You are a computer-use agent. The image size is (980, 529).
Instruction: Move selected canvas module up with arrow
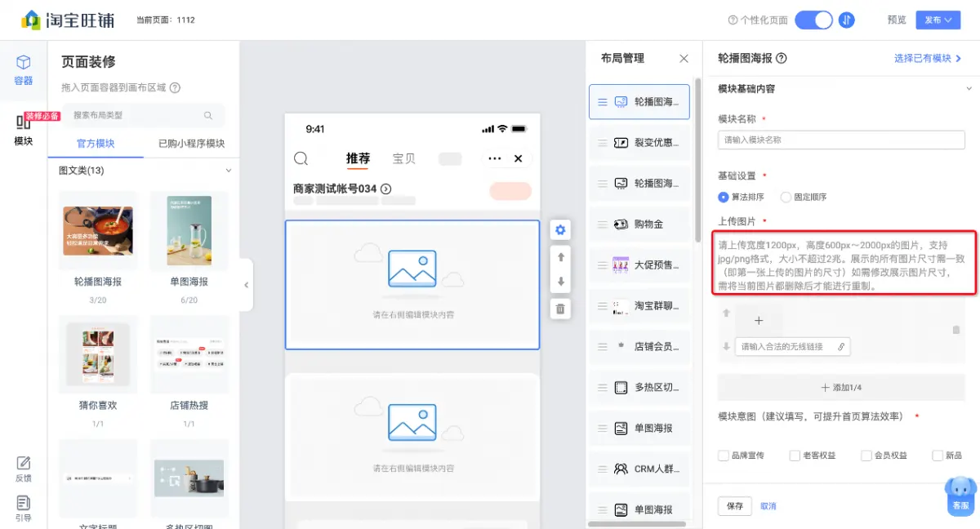click(x=560, y=256)
